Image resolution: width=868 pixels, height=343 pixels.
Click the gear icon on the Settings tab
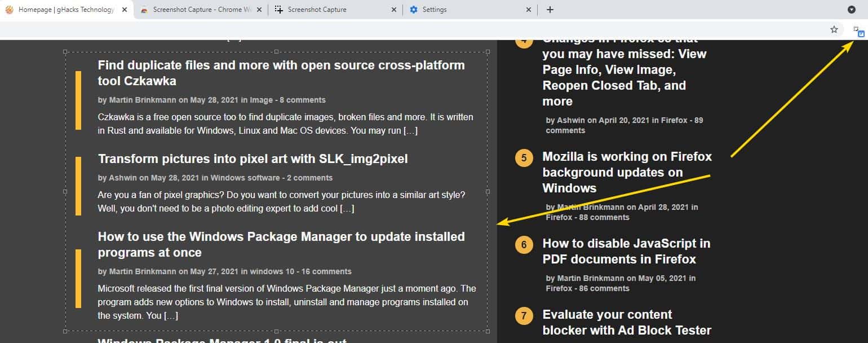414,9
